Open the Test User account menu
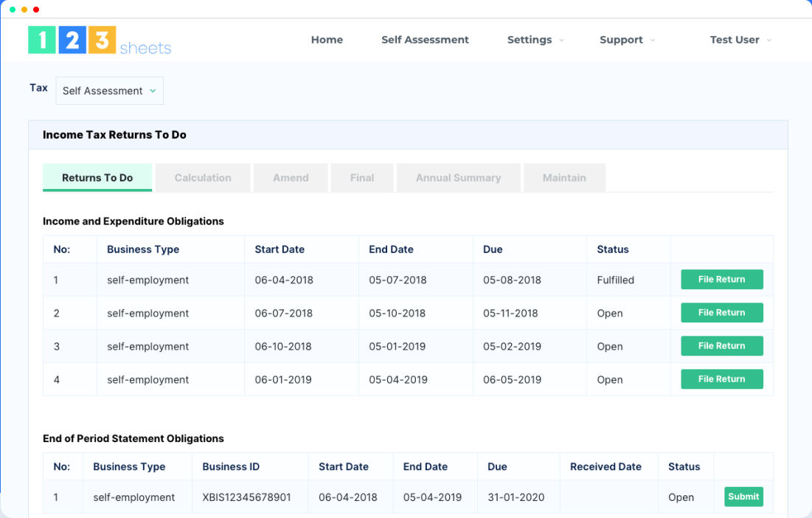 coord(740,41)
